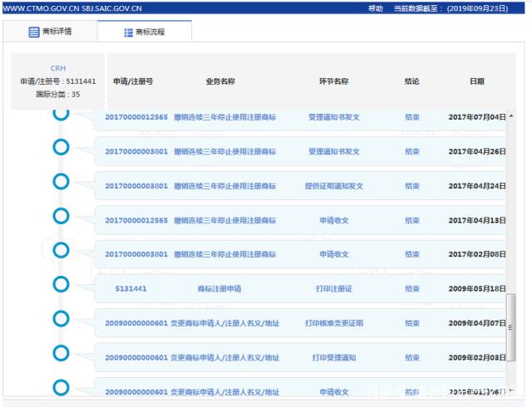This screenshot has height=407, width=532.
Task: Click the 商标详情 tab icon
Action: (x=34, y=32)
